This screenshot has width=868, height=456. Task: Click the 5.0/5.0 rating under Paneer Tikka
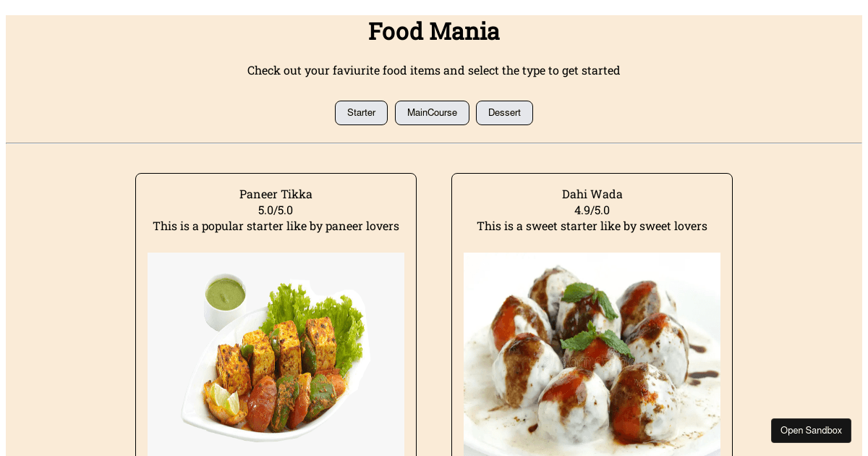[276, 211]
